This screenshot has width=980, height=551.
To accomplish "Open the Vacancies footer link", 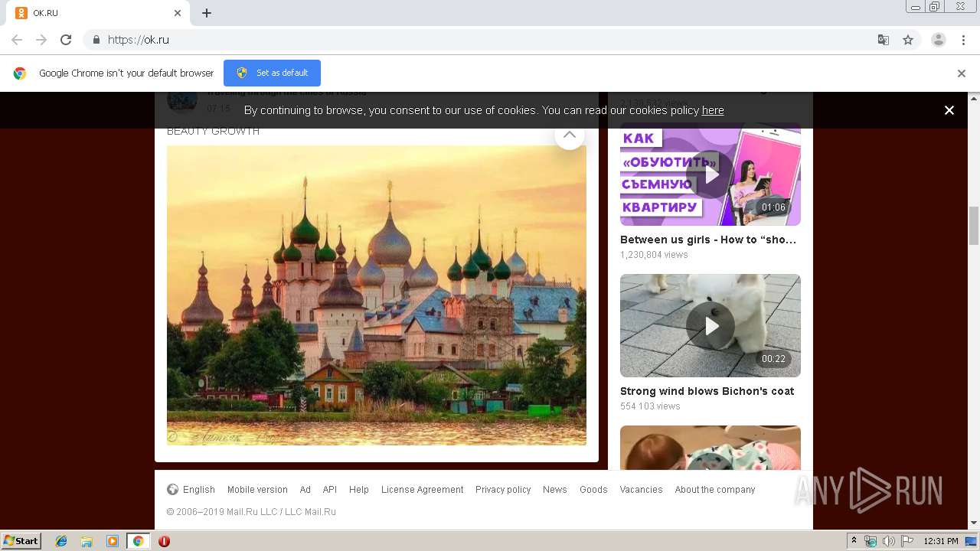I will click(642, 490).
